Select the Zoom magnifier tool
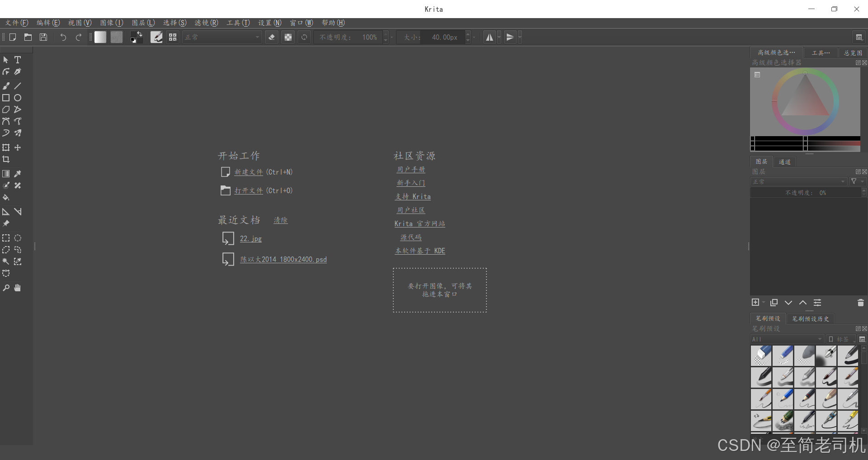 (6, 288)
